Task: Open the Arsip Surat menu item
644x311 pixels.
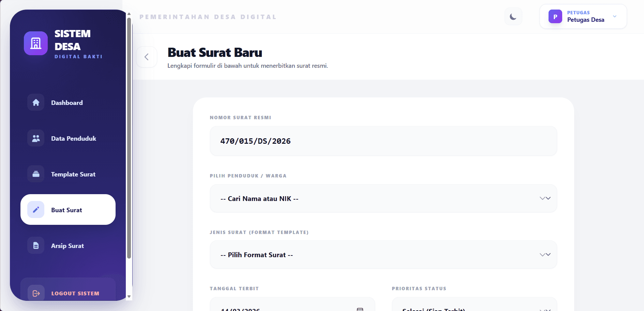Action: 68,246
